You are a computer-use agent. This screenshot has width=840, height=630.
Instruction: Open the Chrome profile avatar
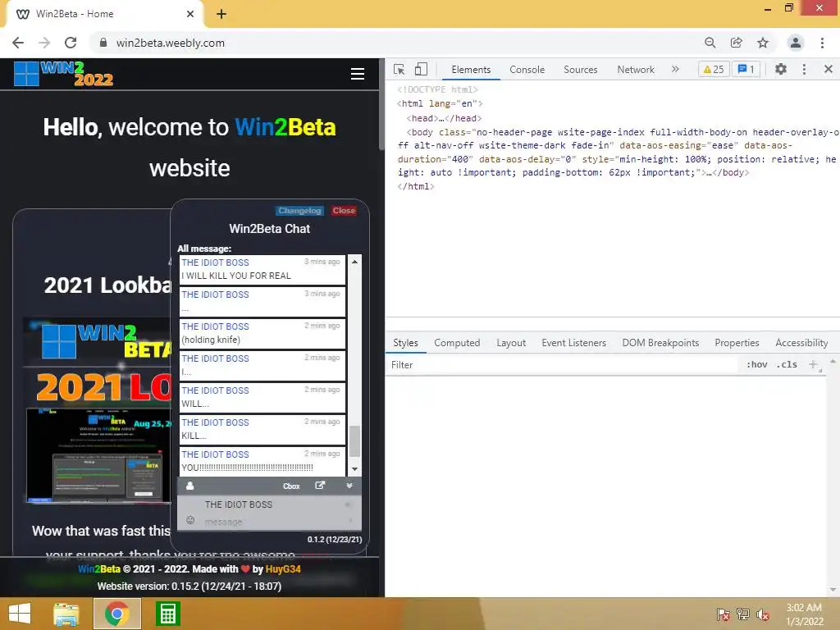[x=796, y=43]
